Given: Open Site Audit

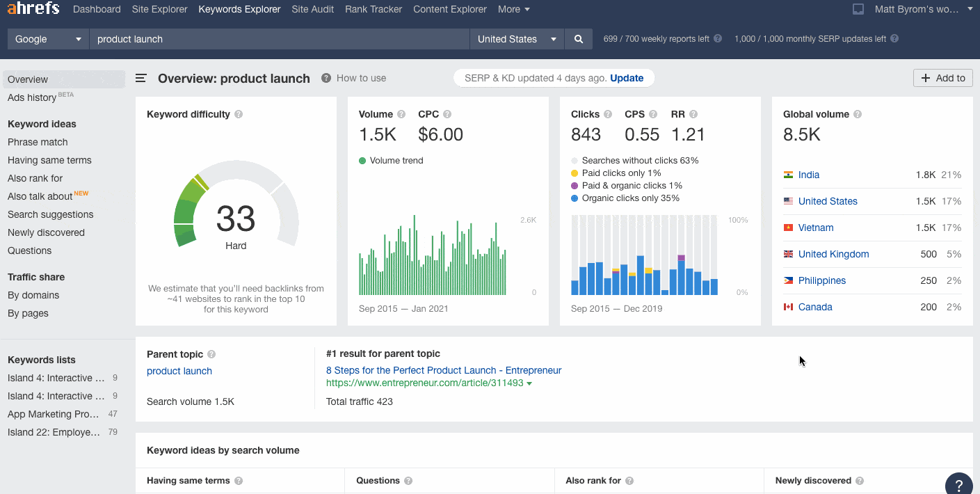Looking at the screenshot, I should click(x=313, y=9).
